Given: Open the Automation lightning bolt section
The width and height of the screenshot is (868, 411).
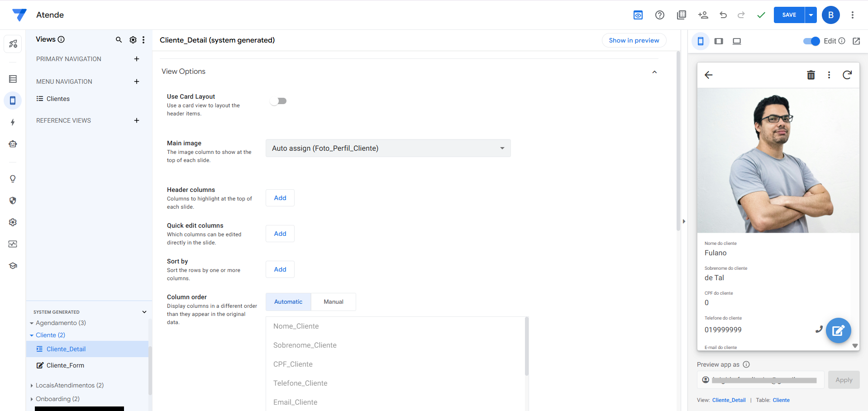Looking at the screenshot, I should point(13,122).
